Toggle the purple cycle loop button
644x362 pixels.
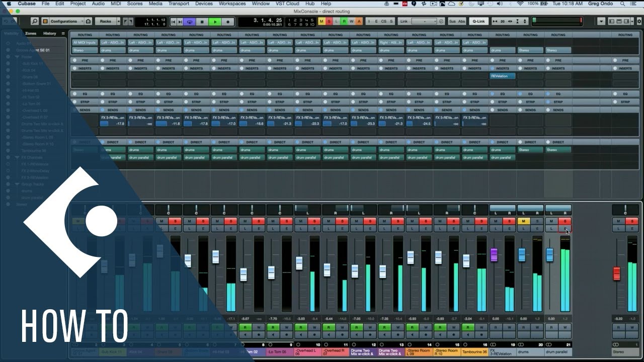point(190,22)
